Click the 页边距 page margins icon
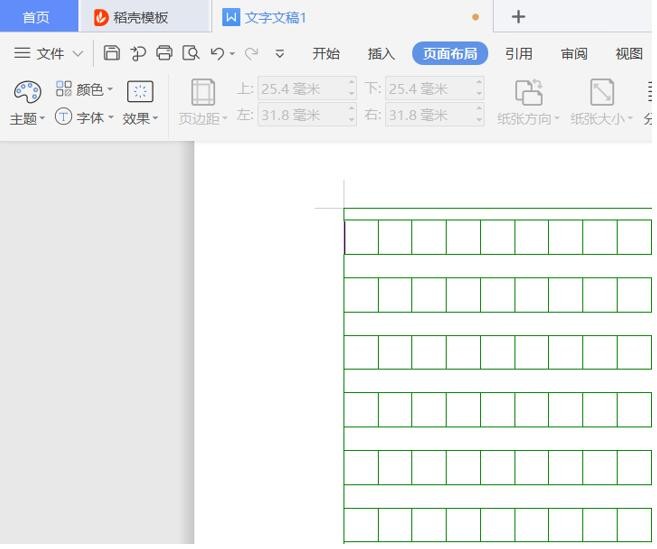The height and width of the screenshot is (549, 657). [x=203, y=93]
